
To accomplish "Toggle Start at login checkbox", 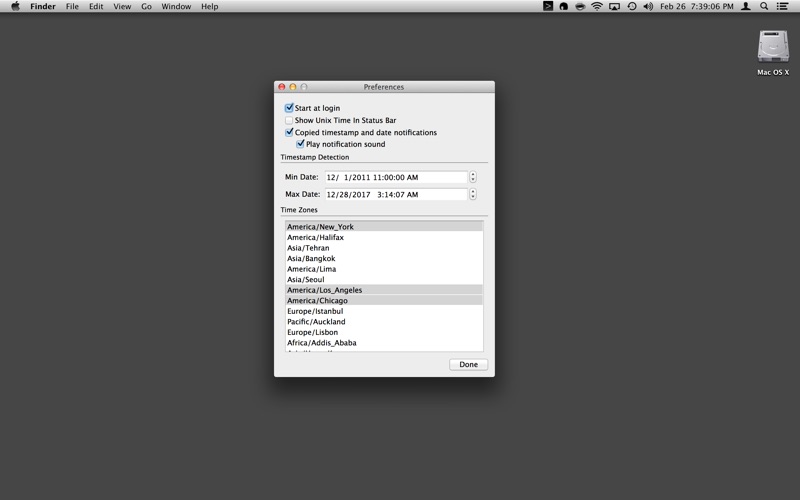I will click(x=289, y=108).
